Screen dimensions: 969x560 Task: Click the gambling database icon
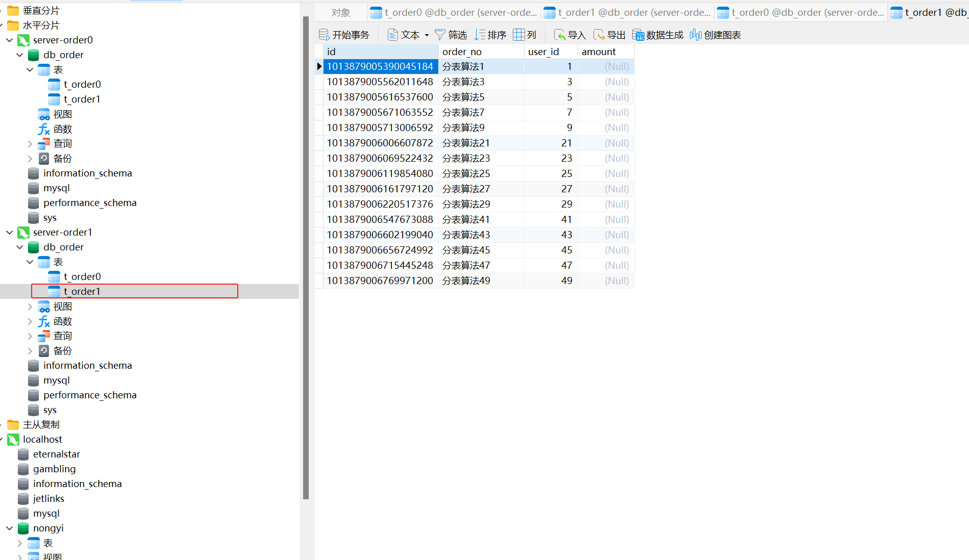[x=23, y=469]
